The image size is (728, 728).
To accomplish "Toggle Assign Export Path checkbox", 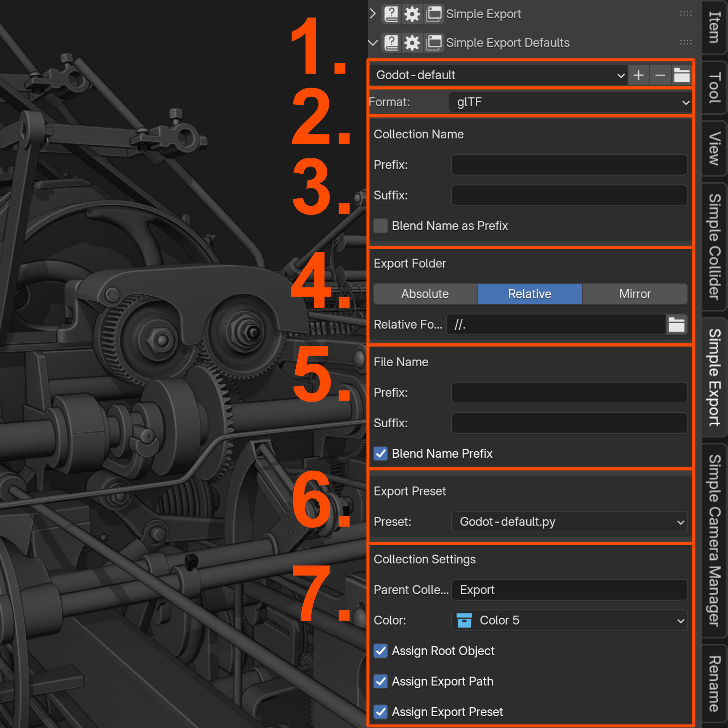I will pos(380,681).
